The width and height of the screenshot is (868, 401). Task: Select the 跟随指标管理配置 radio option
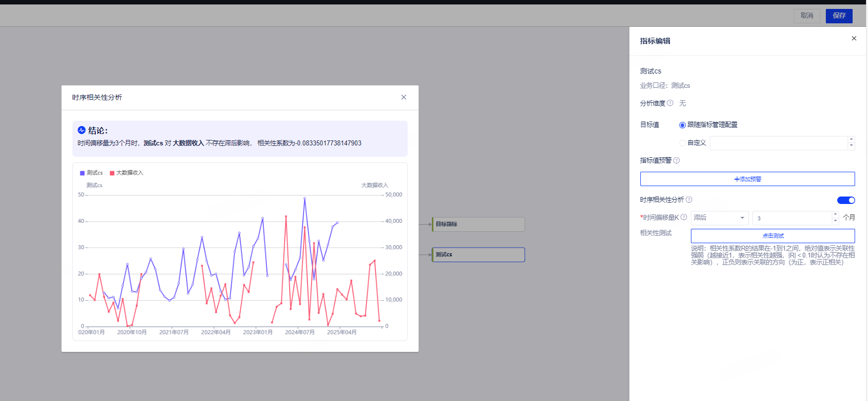tap(682, 125)
